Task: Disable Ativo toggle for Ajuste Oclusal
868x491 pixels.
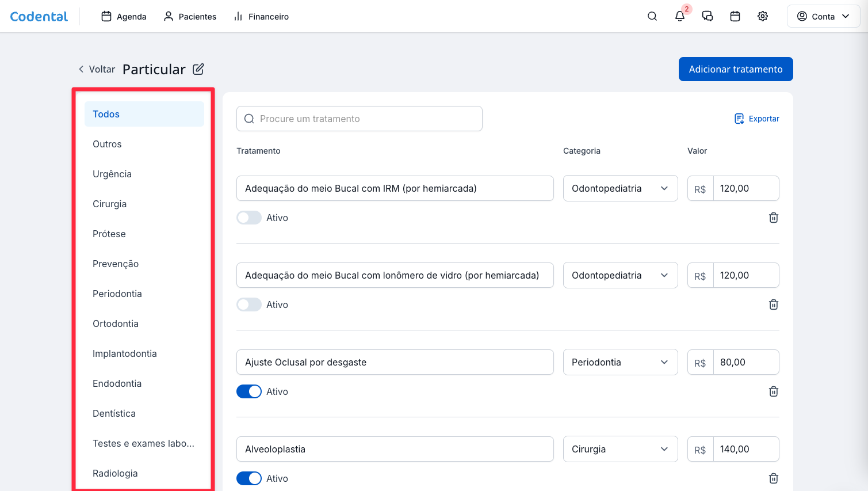Action: pyautogui.click(x=249, y=391)
